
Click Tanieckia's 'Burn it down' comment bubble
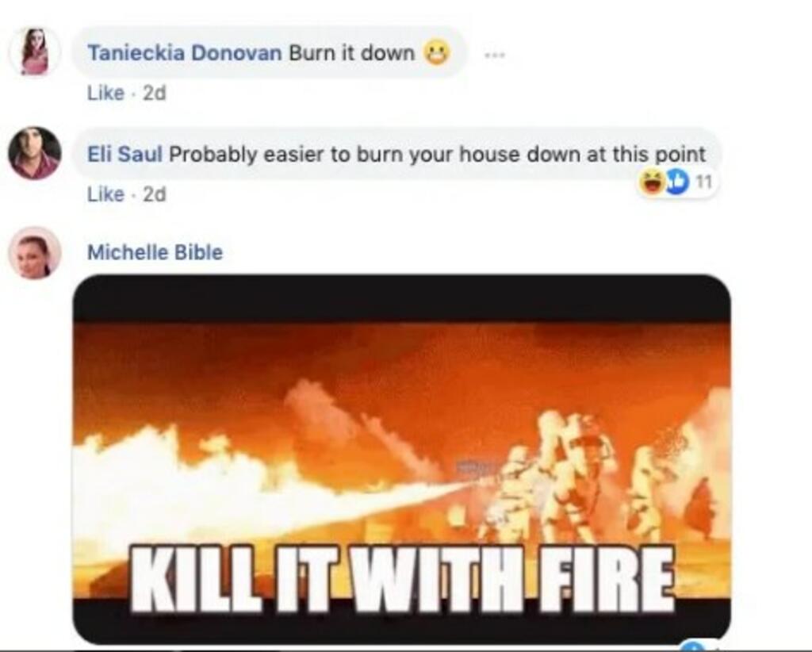[x=270, y=53]
